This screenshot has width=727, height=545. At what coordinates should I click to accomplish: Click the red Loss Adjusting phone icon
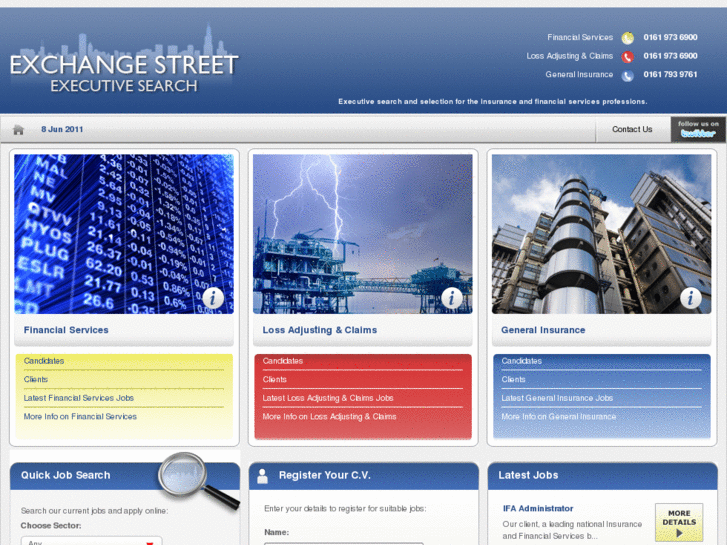click(x=627, y=57)
